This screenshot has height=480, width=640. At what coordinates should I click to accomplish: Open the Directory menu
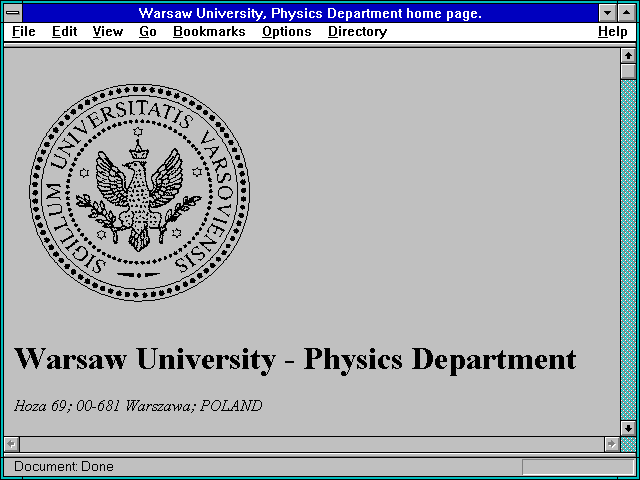click(x=358, y=31)
